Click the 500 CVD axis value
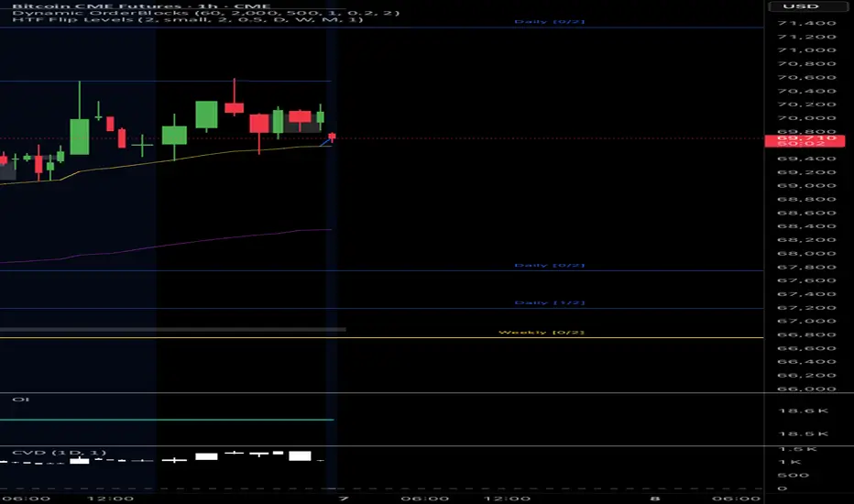This screenshot has width=854, height=504. tap(793, 475)
